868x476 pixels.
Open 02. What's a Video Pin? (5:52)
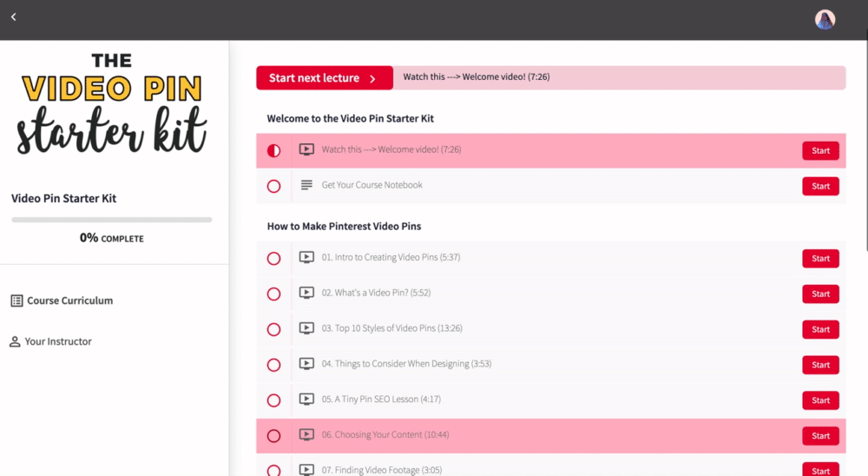[x=376, y=293]
